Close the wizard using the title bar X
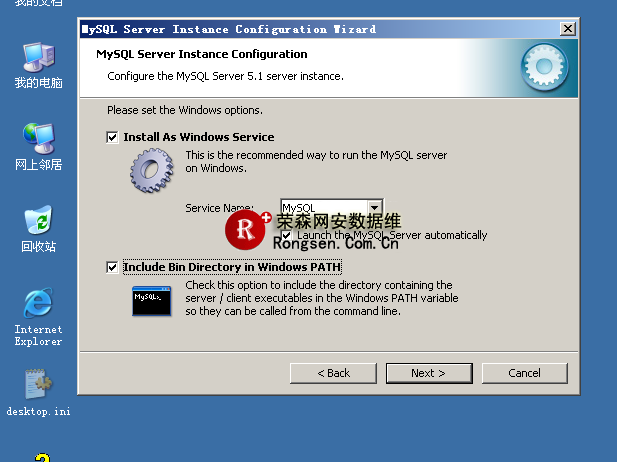This screenshot has height=462, width=617. coord(568,29)
